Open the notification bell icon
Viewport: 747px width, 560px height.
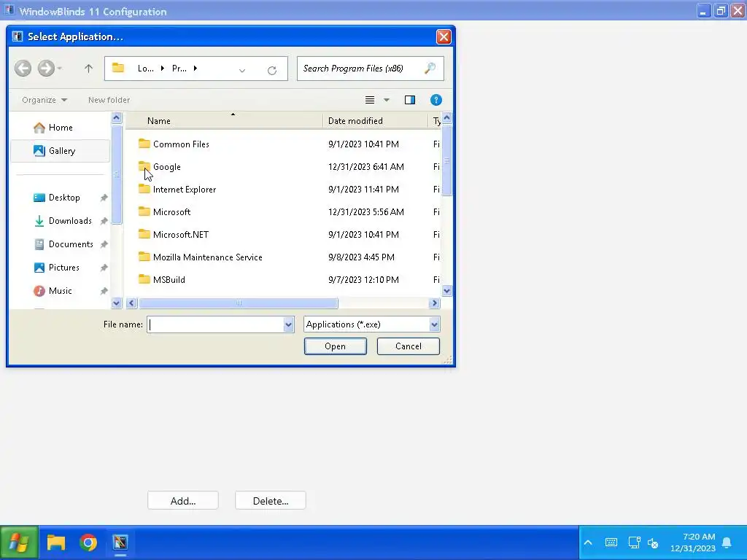click(727, 542)
